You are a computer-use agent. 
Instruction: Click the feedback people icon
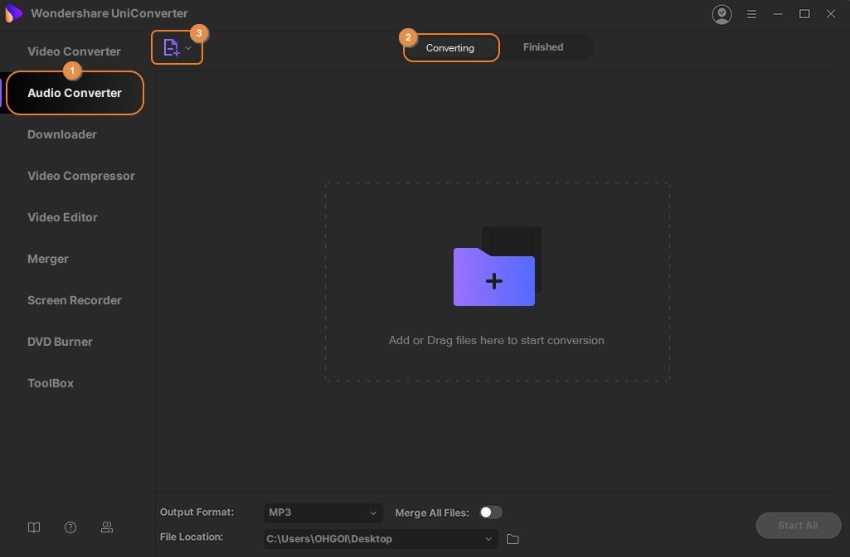point(107,527)
